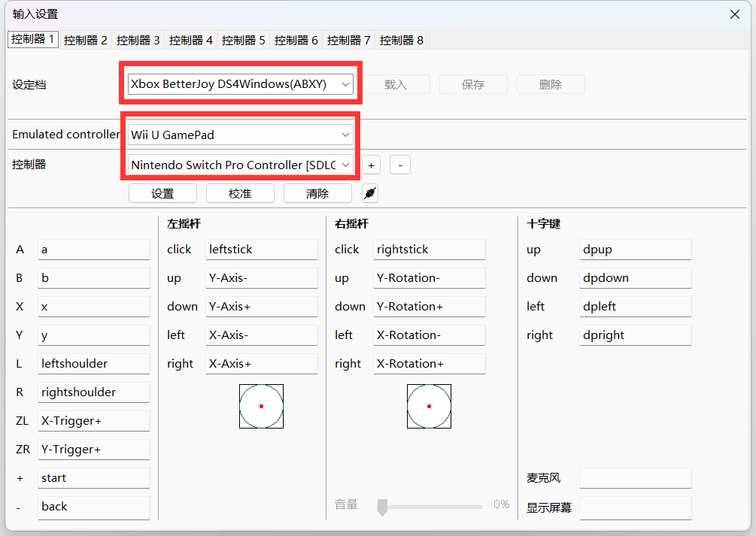
Task: Select the empty 麦克风 microphone mapping field
Action: pos(636,478)
